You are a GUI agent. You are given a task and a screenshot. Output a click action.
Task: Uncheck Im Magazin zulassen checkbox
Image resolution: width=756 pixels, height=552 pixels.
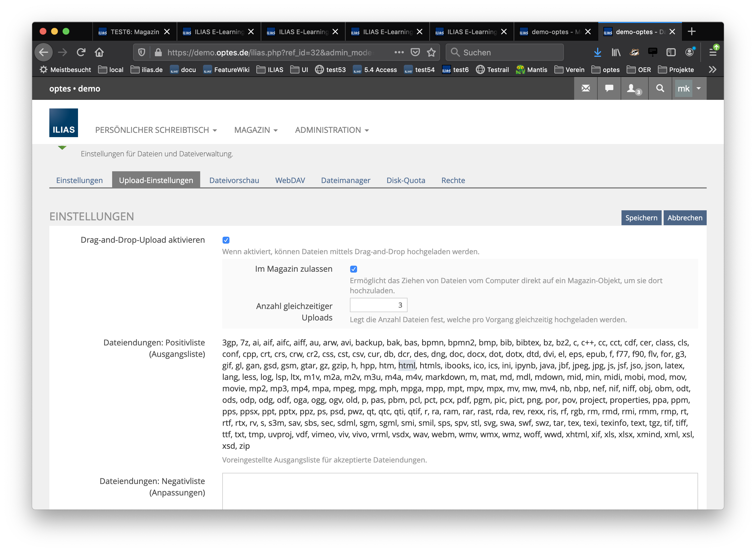click(354, 269)
